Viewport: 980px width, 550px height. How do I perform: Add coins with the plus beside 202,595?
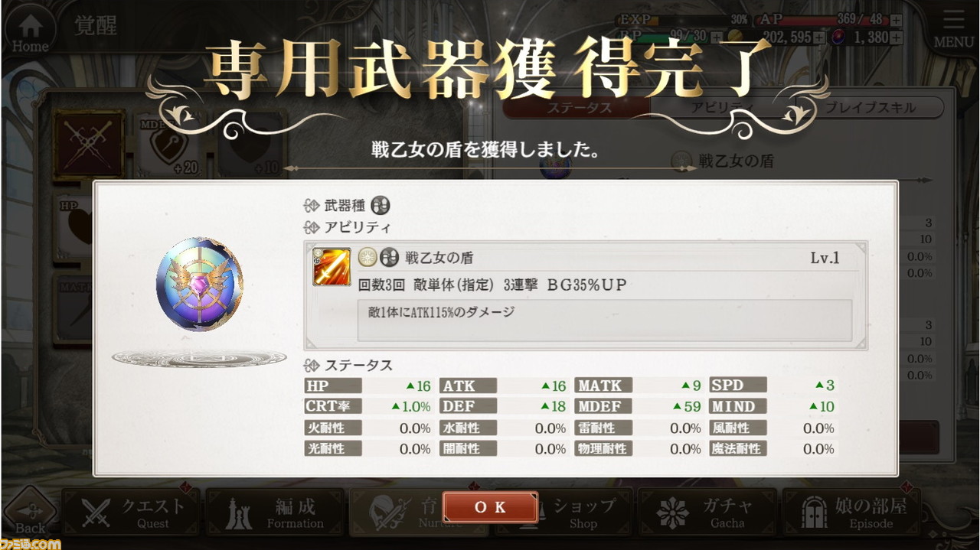point(819,37)
